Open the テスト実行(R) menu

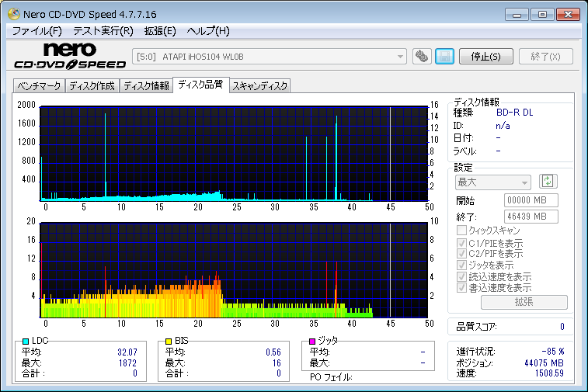(103, 31)
